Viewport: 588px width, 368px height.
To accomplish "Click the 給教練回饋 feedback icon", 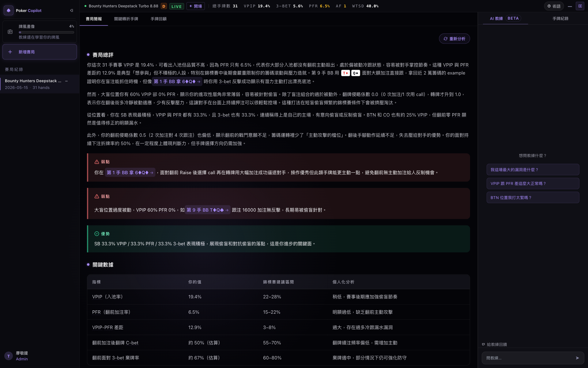I will point(484,344).
